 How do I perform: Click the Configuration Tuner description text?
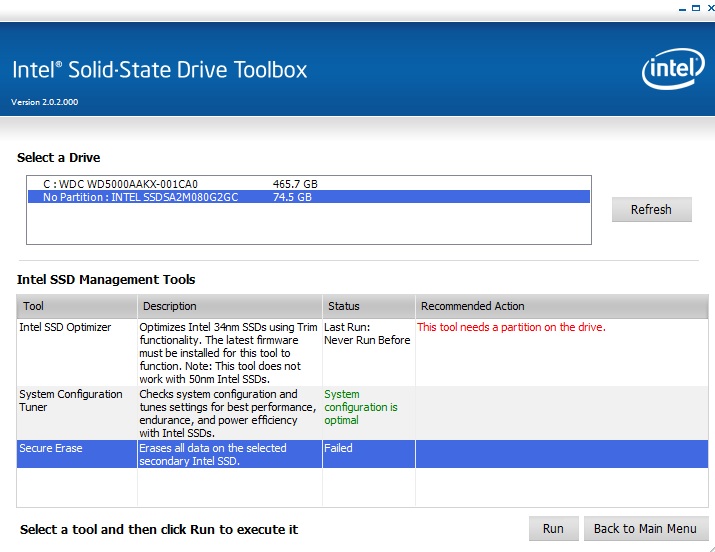point(228,413)
